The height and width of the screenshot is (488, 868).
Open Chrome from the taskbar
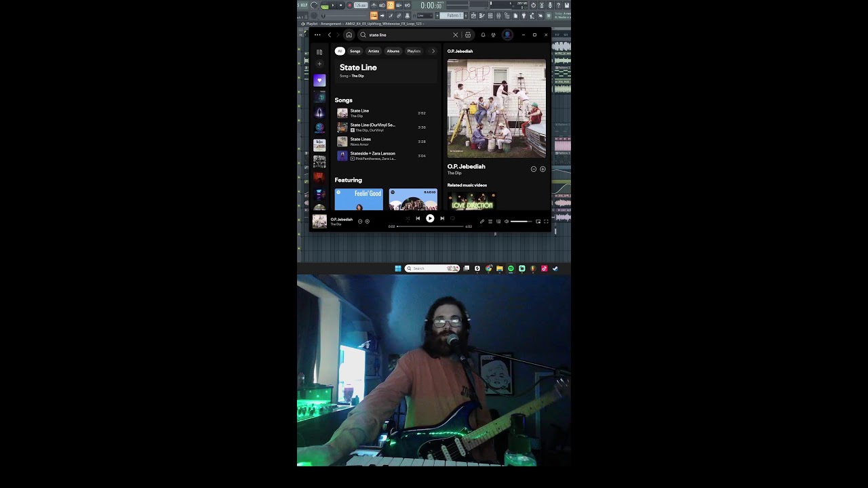point(488,268)
